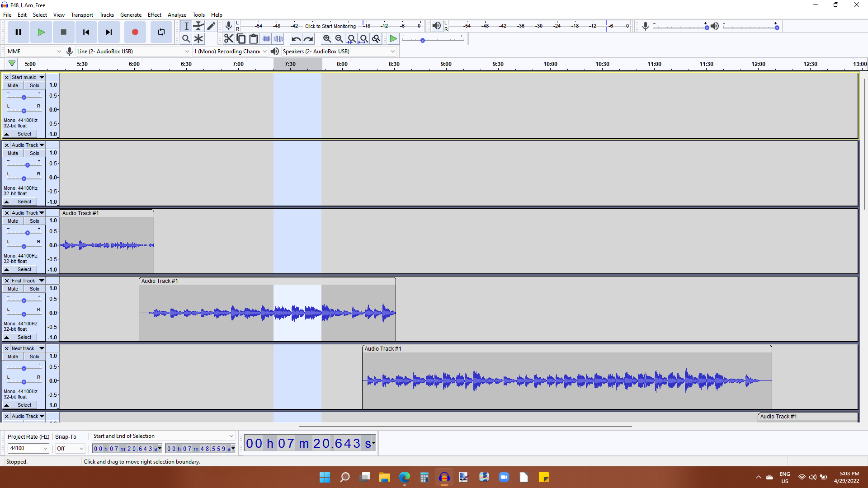Open the Tracks menu
Screen dimensions: 868x488
point(107,15)
